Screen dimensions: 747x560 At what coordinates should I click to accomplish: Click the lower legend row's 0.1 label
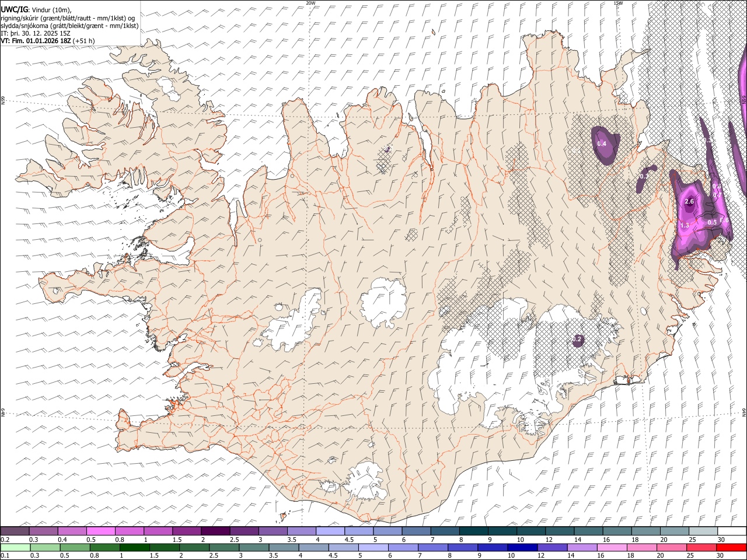pos(5,555)
